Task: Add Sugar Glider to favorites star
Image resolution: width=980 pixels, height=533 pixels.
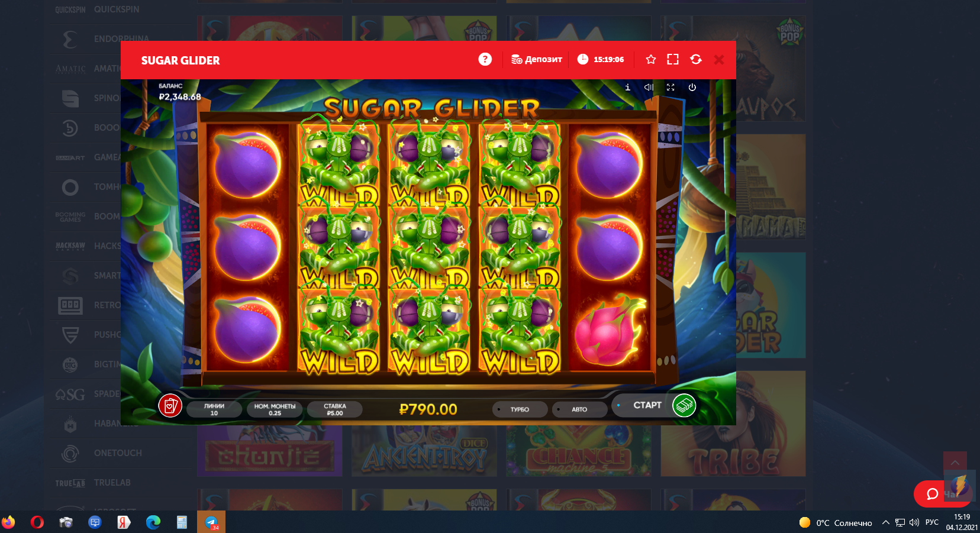Action: point(651,59)
